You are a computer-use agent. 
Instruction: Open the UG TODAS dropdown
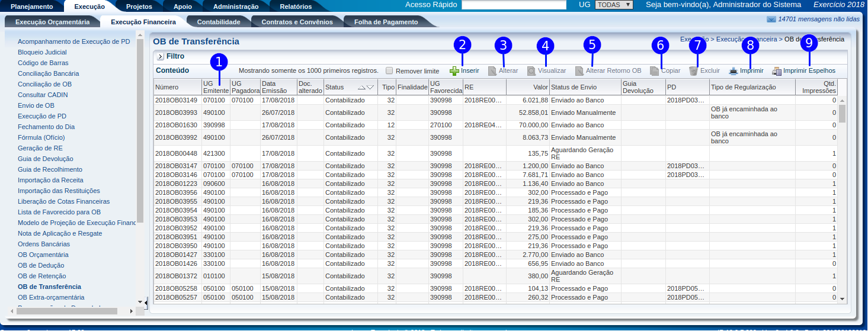click(614, 5)
